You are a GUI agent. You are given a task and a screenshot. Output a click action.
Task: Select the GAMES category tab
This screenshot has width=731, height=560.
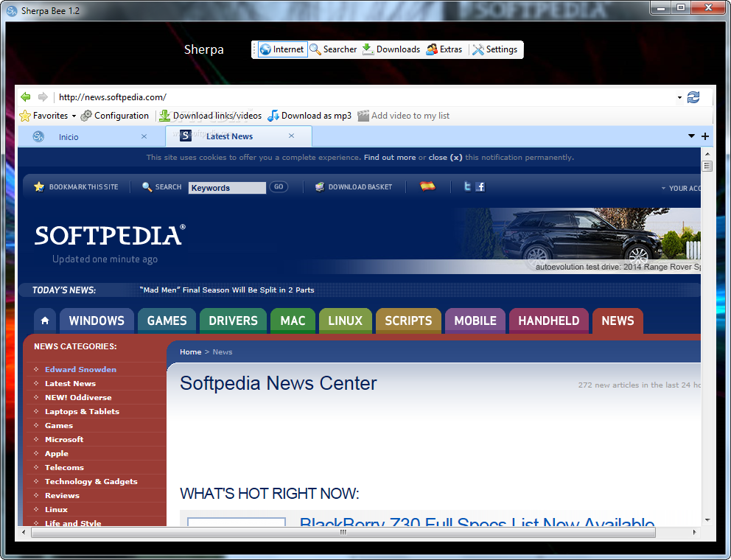pos(167,321)
